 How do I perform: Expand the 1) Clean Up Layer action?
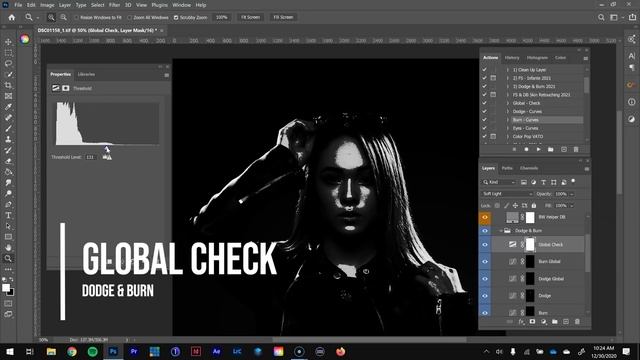[x=508, y=70]
